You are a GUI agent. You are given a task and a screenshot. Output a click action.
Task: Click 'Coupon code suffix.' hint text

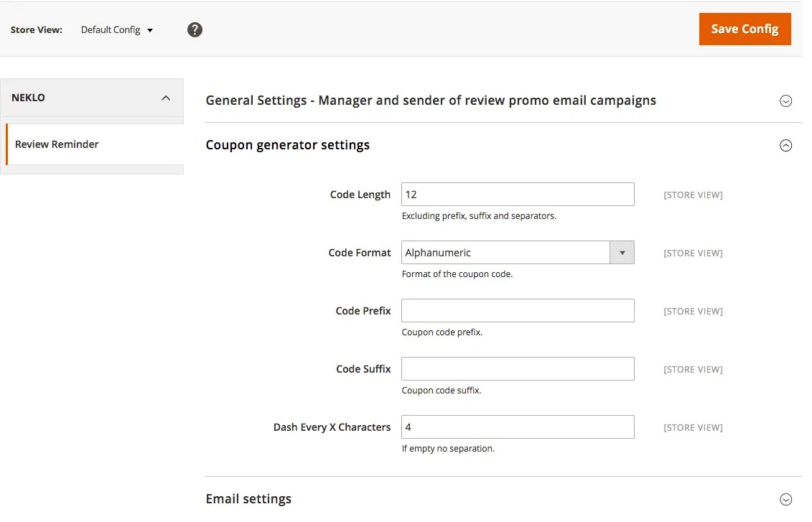point(442,391)
